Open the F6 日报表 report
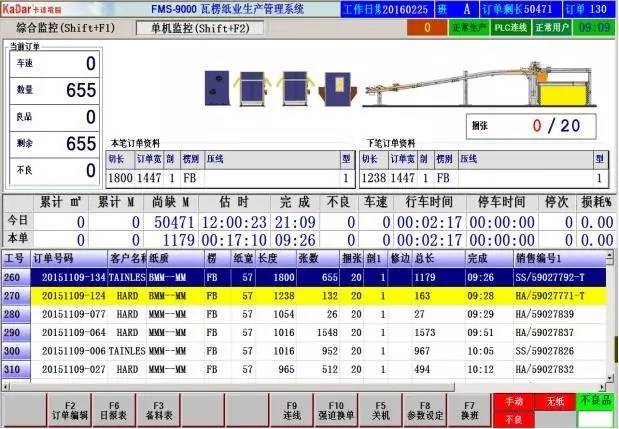Image resolution: width=619 pixels, height=429 pixels. pos(114,409)
